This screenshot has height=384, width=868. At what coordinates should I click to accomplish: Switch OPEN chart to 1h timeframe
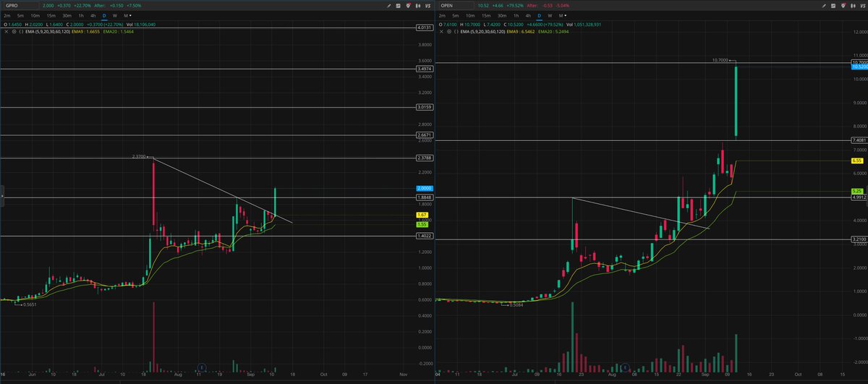516,15
